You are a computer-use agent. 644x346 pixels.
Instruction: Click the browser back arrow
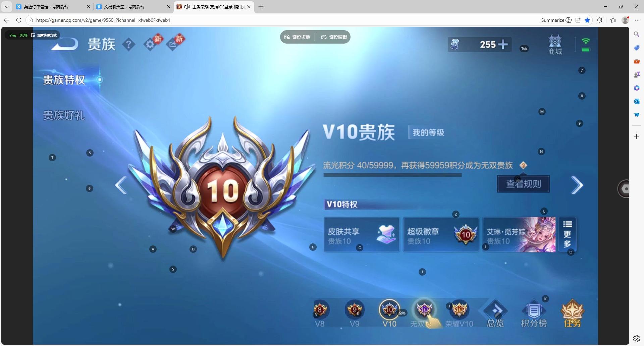pos(6,20)
